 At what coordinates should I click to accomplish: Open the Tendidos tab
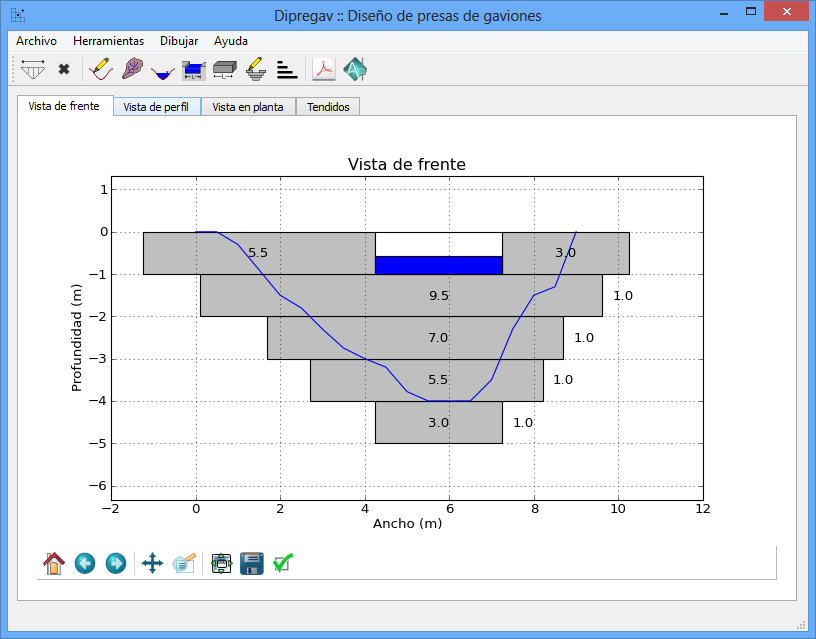tap(328, 107)
